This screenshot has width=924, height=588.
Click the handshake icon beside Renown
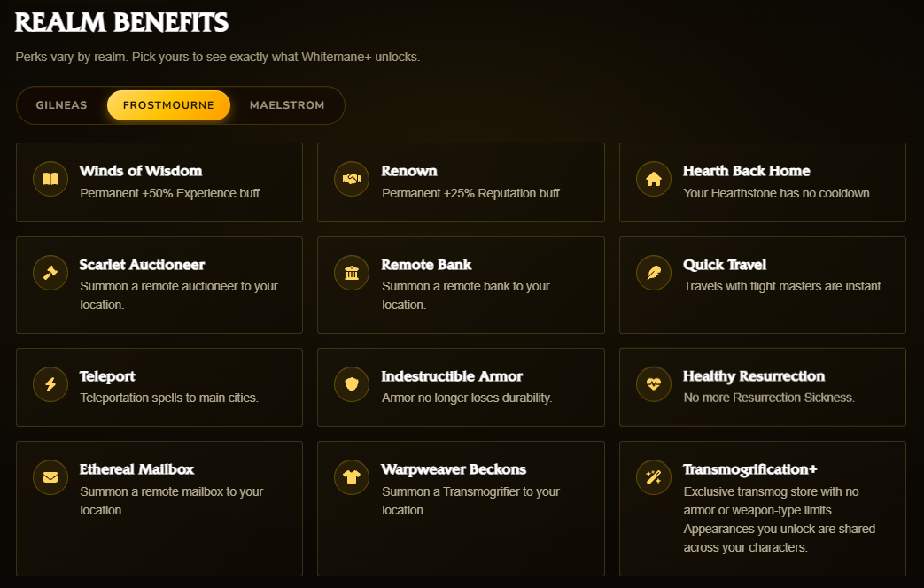(x=352, y=179)
